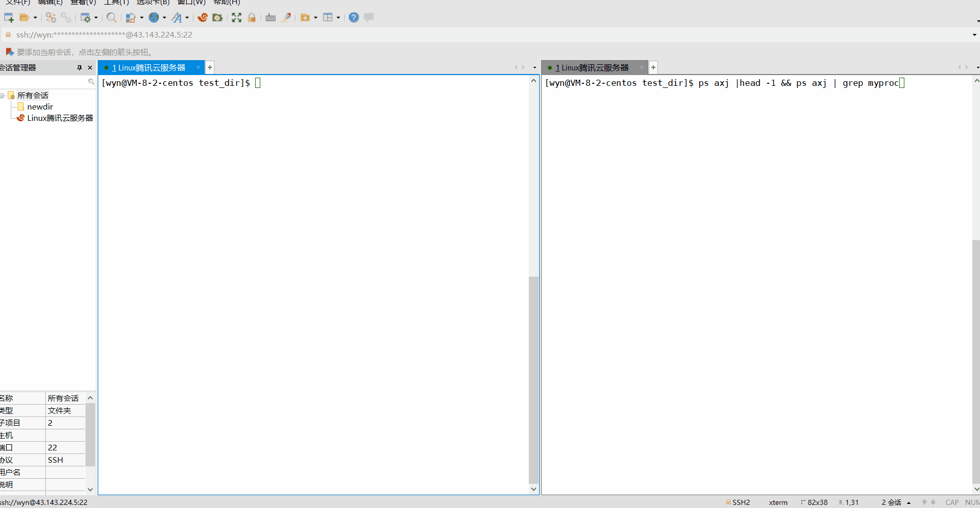
Task: Click add current session arrow button
Action: pos(9,52)
